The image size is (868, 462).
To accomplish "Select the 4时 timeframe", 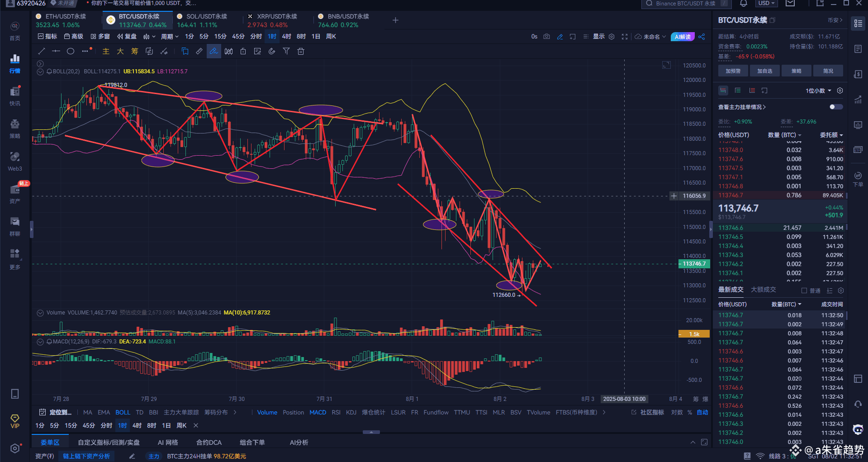I will click(286, 37).
